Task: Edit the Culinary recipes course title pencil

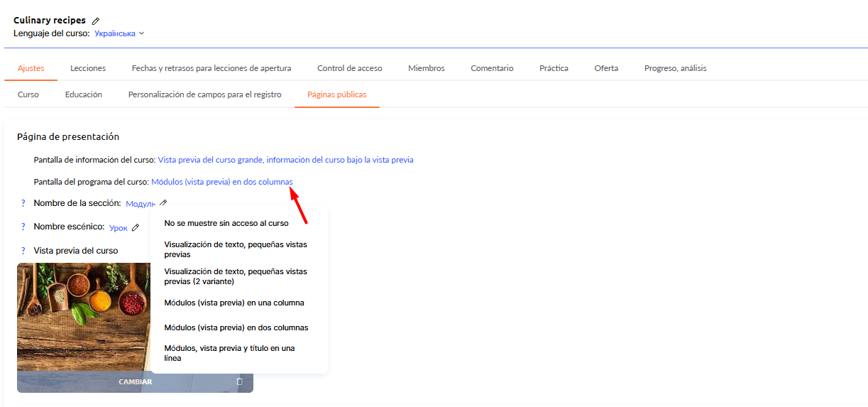Action: [x=96, y=21]
